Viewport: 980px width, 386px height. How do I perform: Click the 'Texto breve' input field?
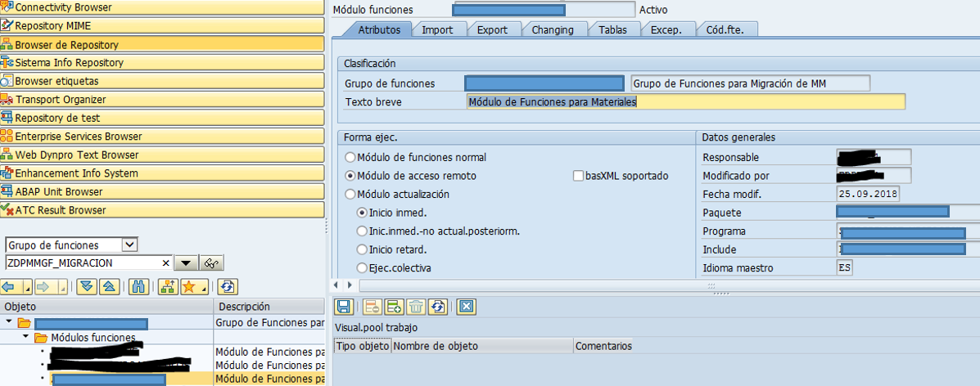click(685, 102)
